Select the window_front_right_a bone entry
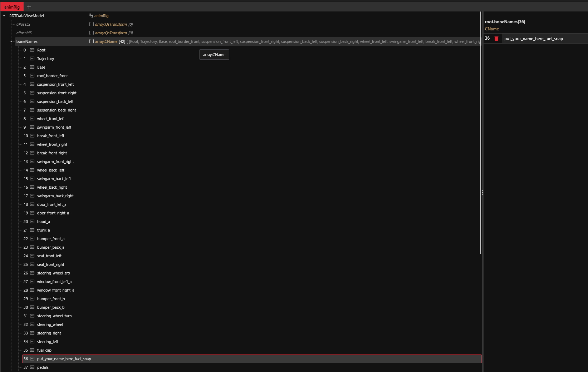 pyautogui.click(x=55, y=290)
